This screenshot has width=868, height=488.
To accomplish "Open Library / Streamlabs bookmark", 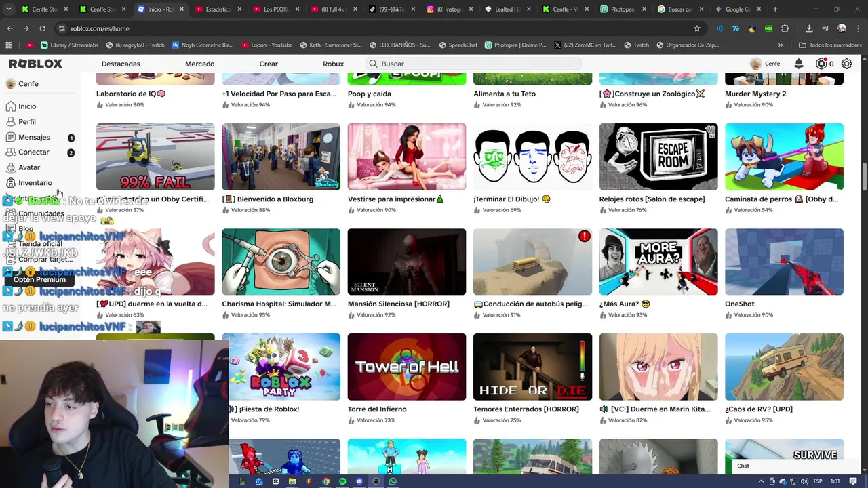I will tap(69, 45).
